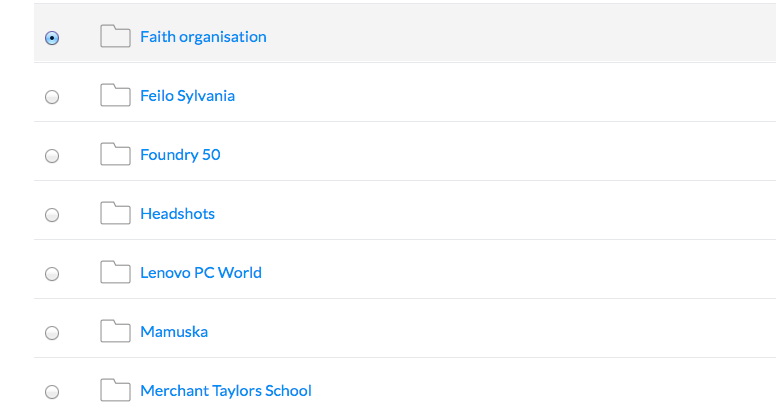Click the Headshots folder icon
776x416 pixels.
[115, 213]
